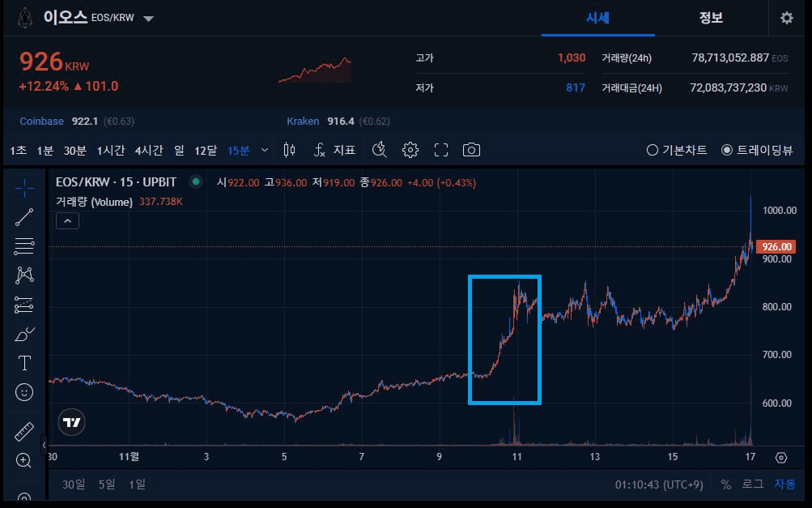Toggle percent scale mode
This screenshot has height=508, width=812.
726,485
